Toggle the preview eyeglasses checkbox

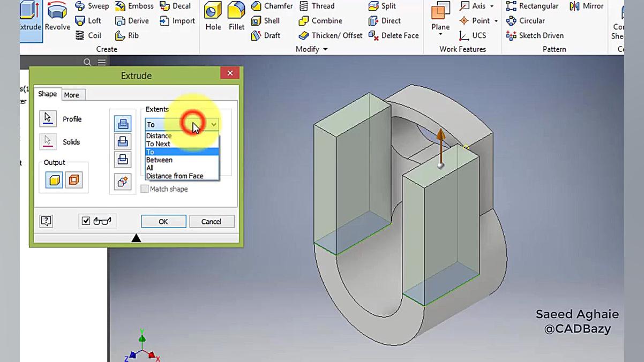(x=86, y=221)
